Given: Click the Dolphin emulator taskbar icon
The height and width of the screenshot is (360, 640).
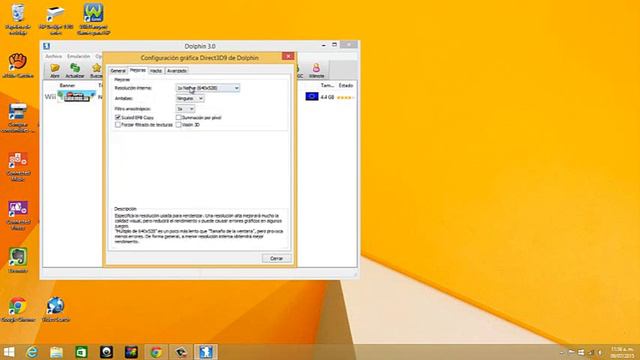Looking at the screenshot, I should 205,352.
